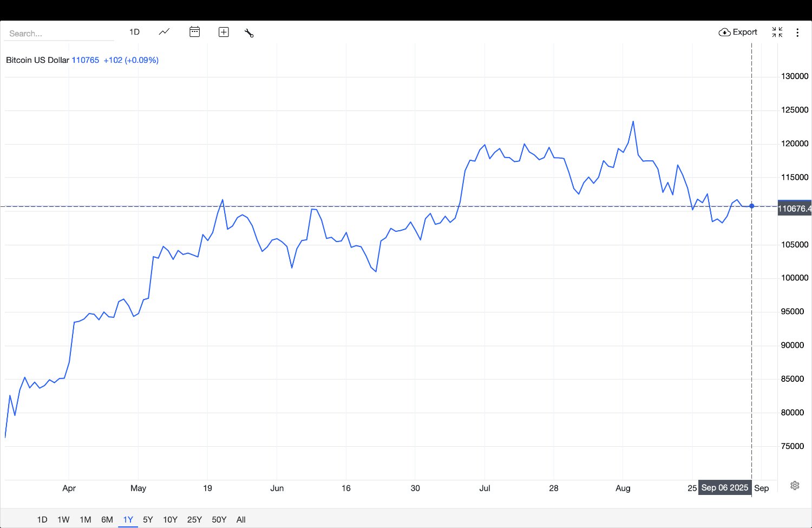Open the calendar date range picker
Screen dimensions: 812x528
[x=194, y=32]
